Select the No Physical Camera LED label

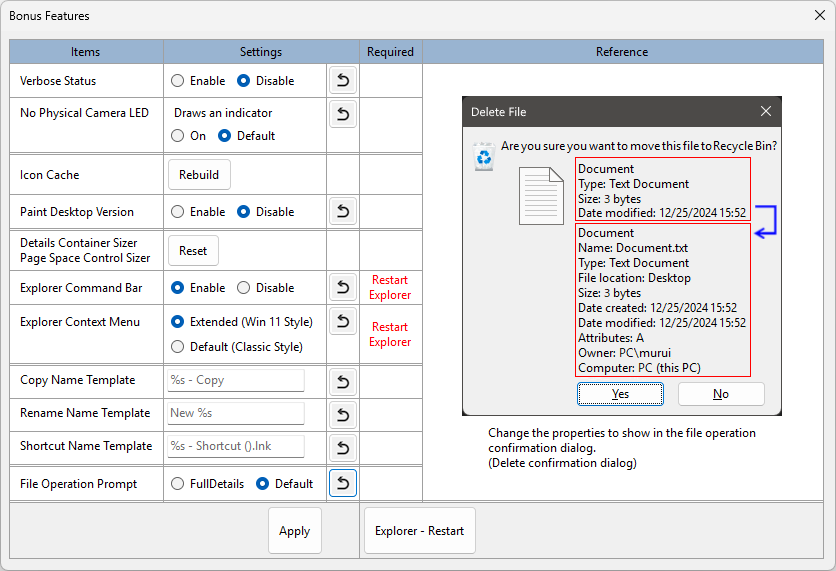[84, 113]
